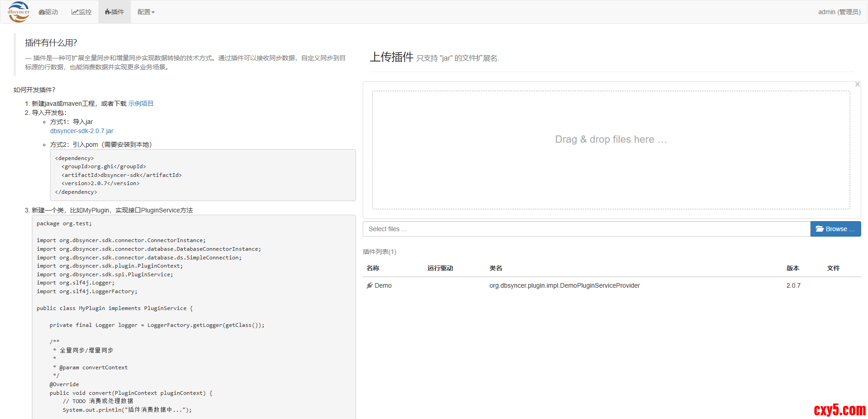Click the 文件 column header

[x=833, y=268]
